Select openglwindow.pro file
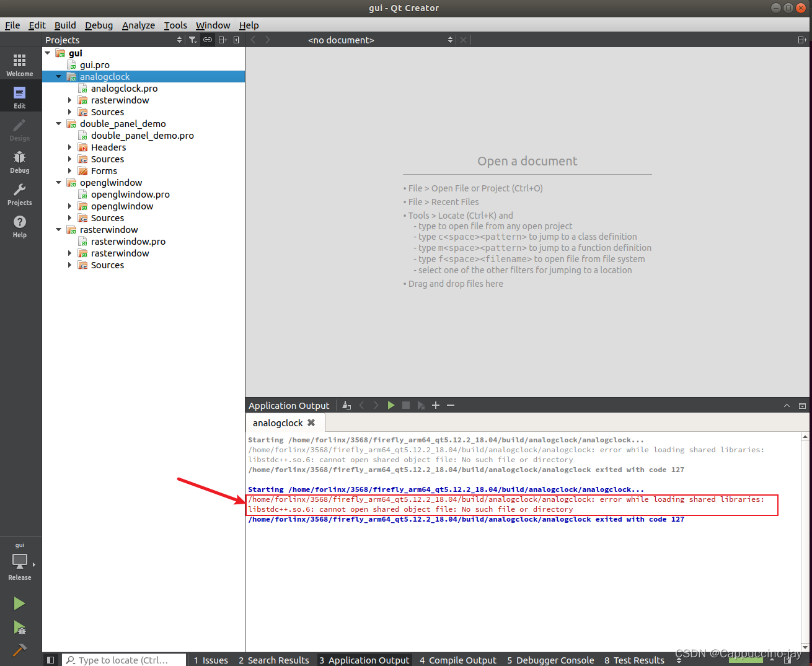Screen dimensions: 812x666 (130, 195)
